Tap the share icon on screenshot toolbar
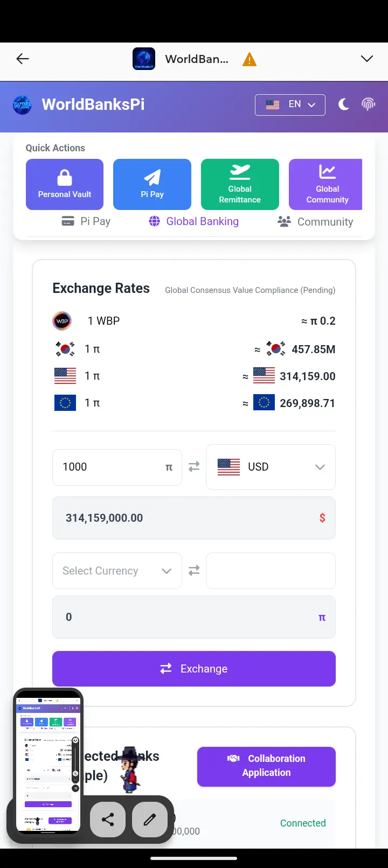 [108, 820]
